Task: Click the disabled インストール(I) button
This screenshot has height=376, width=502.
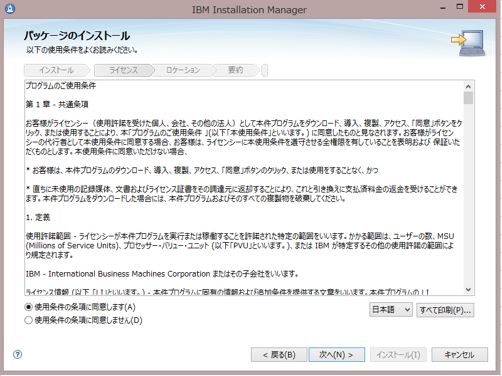Action: tap(398, 355)
